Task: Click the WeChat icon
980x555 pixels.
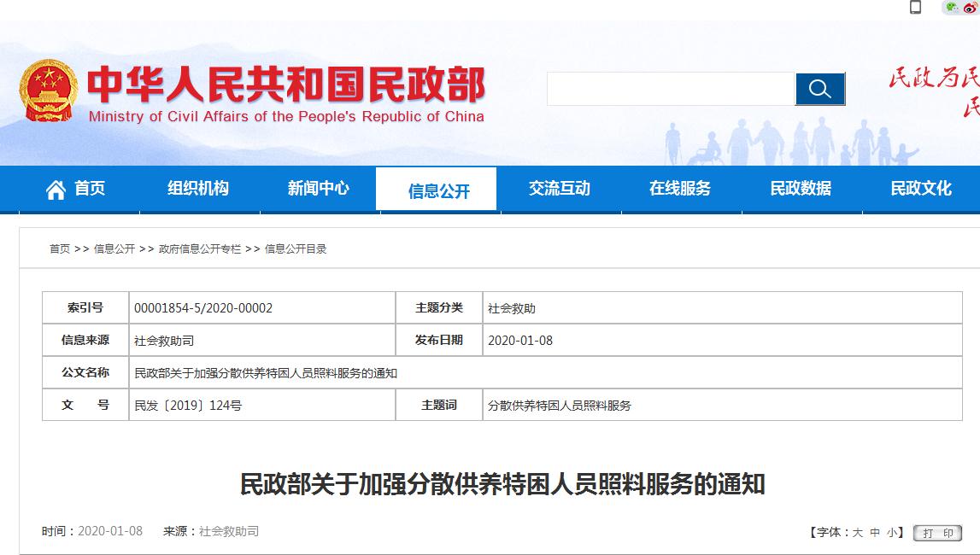Action: point(951,8)
